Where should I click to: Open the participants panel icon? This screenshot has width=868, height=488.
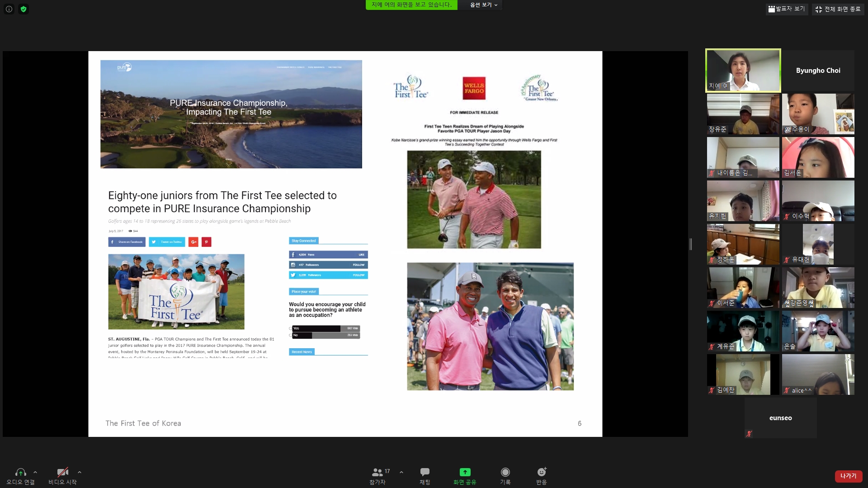point(377,473)
